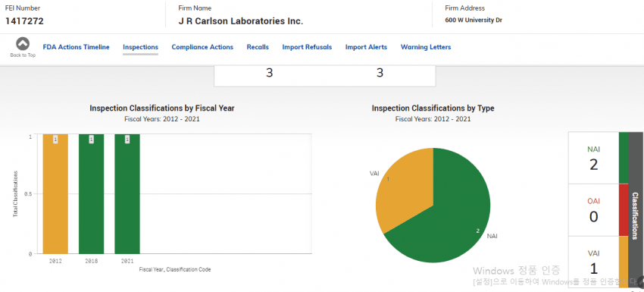Jump to Import Refusals section
Image resolution: width=644 pixels, height=292 pixels.
[307, 47]
